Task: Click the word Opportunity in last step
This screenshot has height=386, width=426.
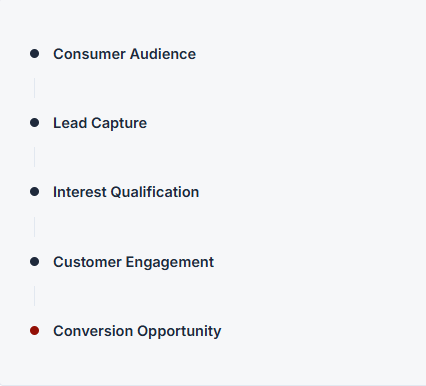Action: point(179,332)
